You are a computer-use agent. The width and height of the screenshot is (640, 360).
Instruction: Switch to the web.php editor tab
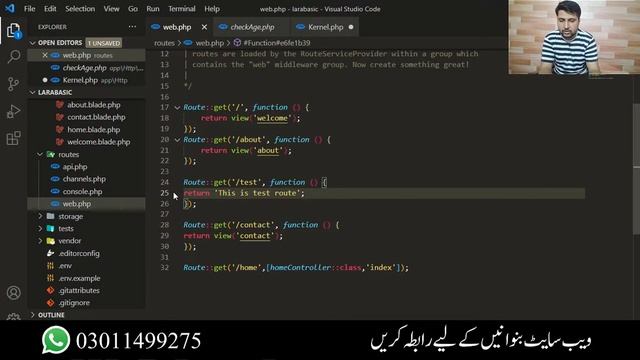[x=176, y=27]
